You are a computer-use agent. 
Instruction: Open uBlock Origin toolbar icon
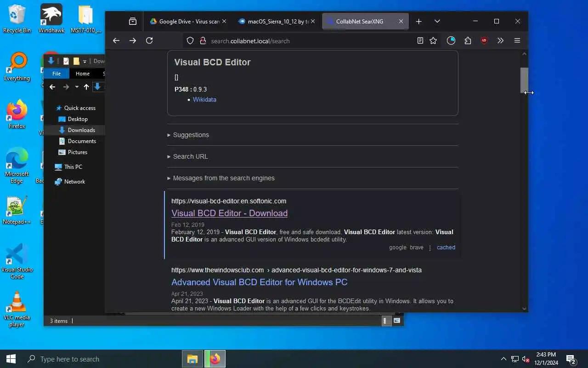click(x=484, y=41)
